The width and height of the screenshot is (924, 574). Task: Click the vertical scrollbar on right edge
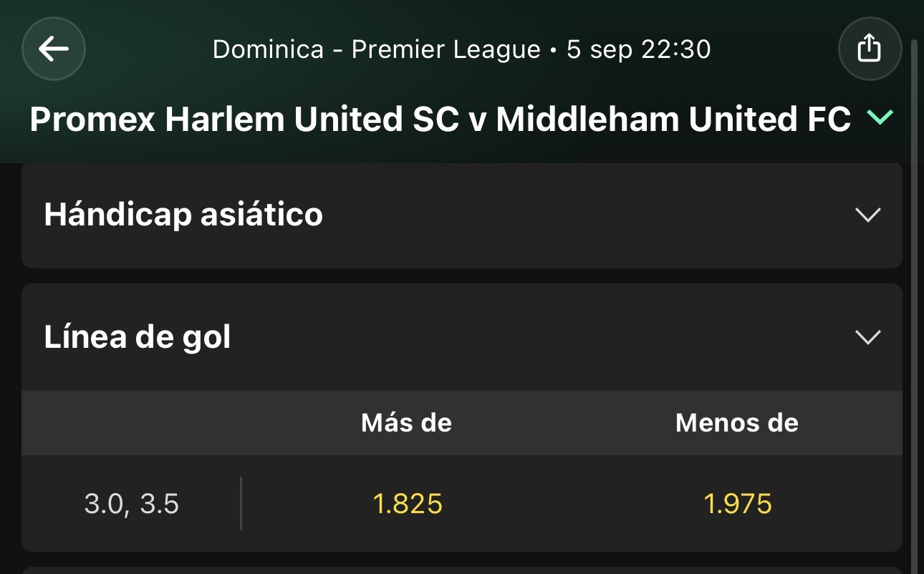click(914, 301)
